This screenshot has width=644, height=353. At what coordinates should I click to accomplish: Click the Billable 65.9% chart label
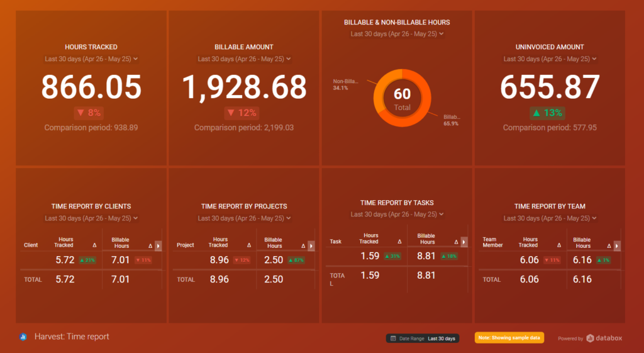click(452, 120)
